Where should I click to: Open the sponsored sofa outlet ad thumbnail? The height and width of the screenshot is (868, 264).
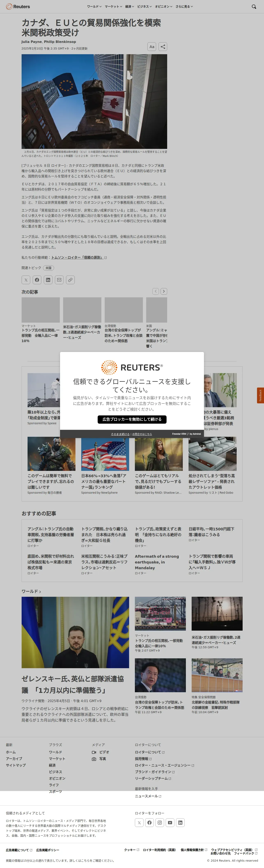point(212,454)
